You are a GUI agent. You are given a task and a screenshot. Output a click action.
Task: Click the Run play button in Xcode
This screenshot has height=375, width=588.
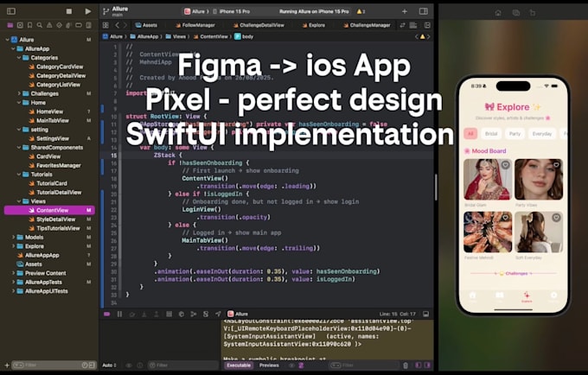pyautogui.click(x=87, y=11)
